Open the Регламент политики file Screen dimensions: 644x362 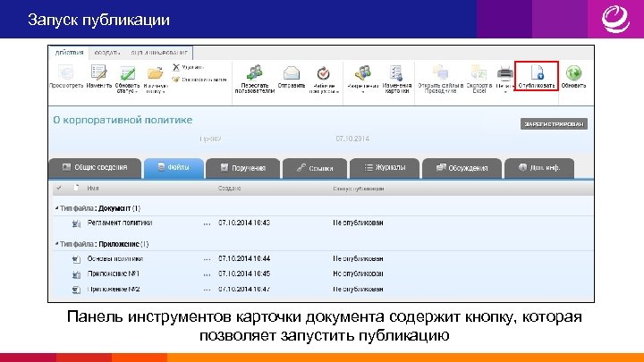120,223
